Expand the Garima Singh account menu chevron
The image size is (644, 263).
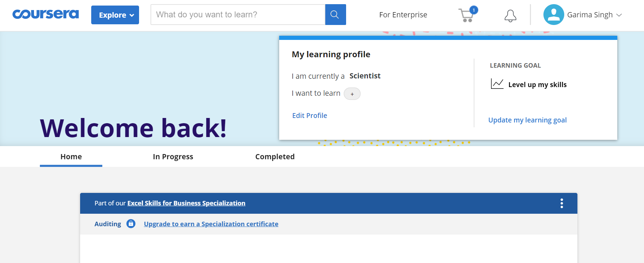[619, 15]
